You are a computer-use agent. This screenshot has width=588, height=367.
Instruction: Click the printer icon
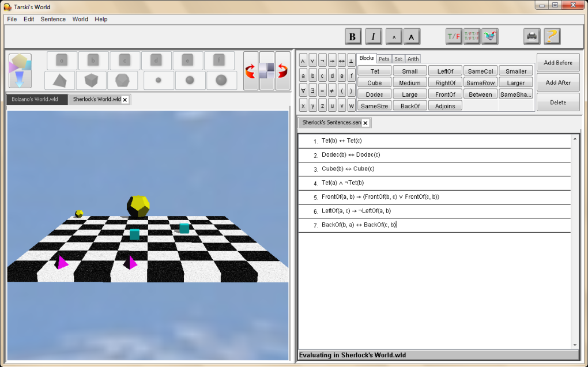click(x=532, y=37)
